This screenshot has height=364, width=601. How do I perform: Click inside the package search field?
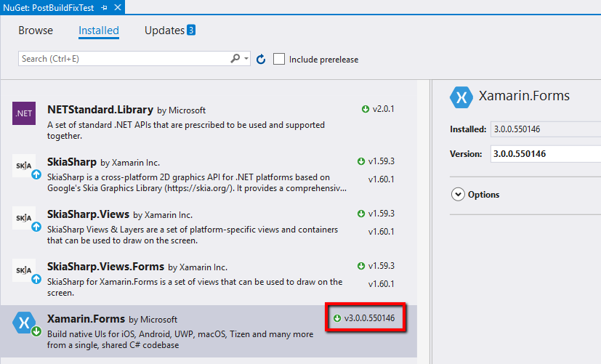(124, 59)
